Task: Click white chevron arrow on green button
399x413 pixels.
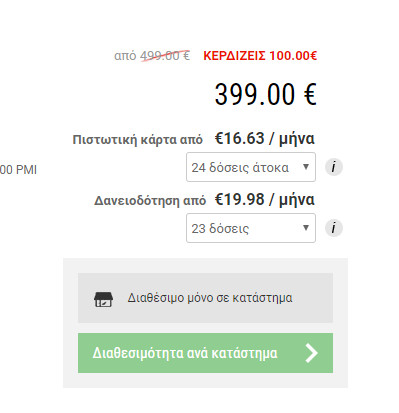Action: click(312, 353)
